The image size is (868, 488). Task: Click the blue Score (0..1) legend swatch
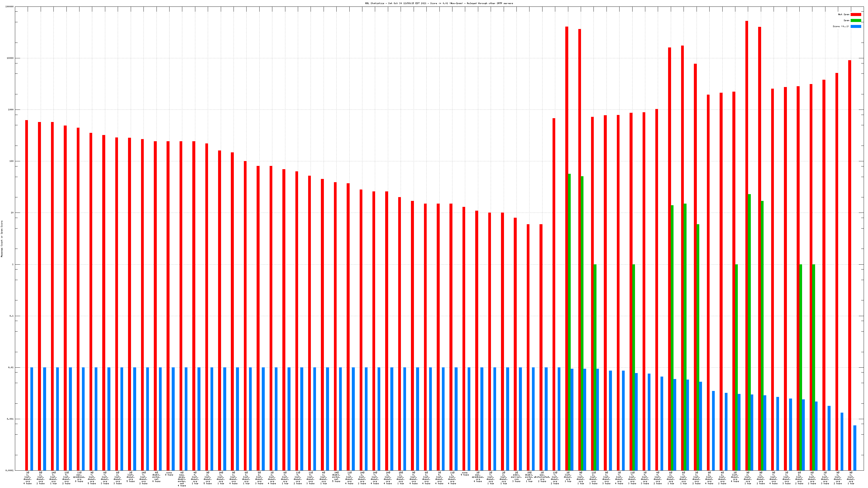(856, 26)
